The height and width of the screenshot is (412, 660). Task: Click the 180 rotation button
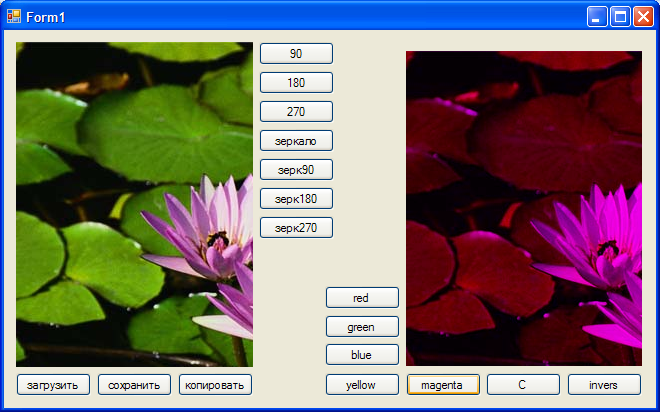pyautogui.click(x=296, y=82)
